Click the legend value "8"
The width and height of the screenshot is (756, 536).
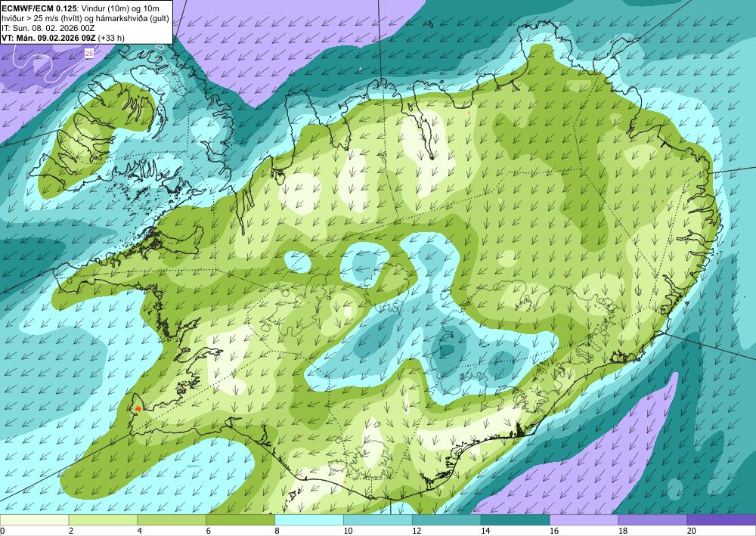(x=277, y=531)
